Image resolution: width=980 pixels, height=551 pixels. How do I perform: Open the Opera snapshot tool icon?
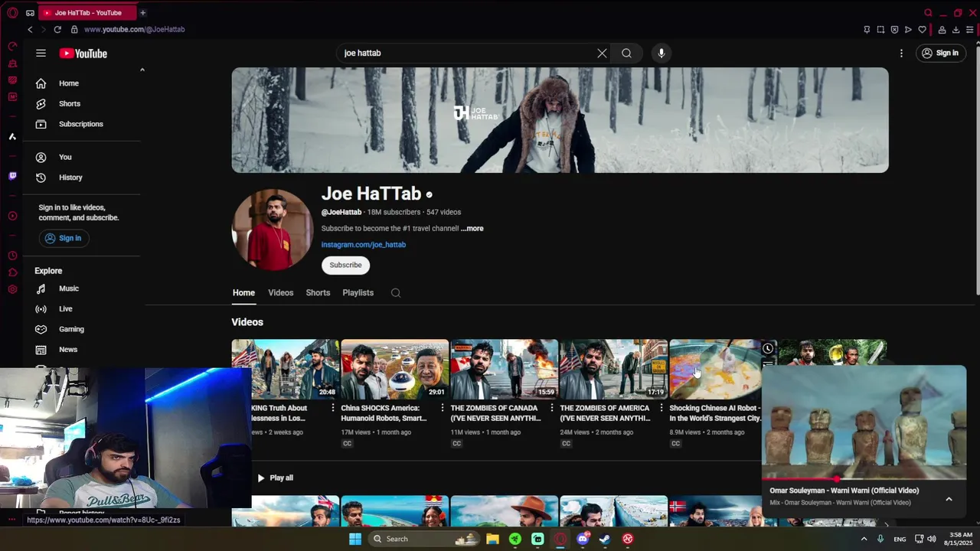[x=880, y=29]
